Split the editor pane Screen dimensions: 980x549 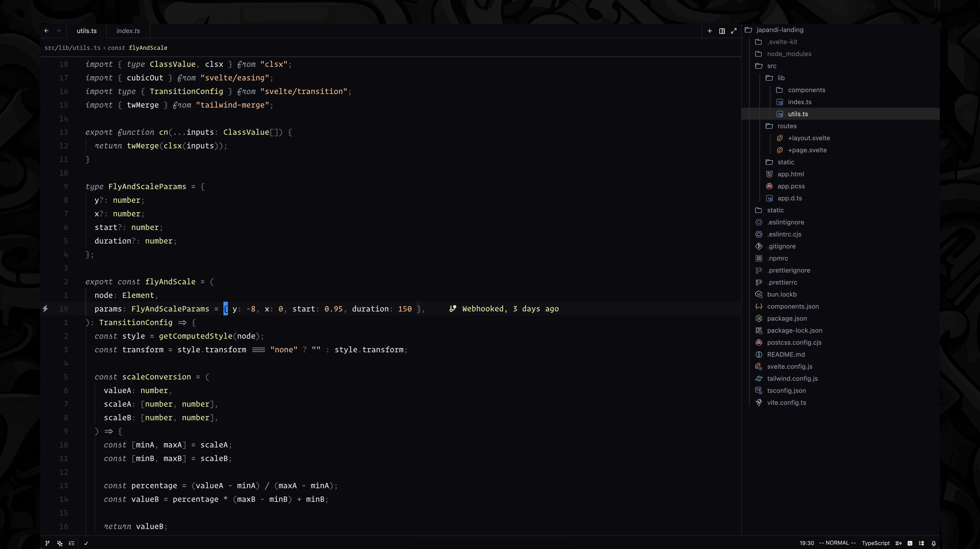tap(722, 31)
